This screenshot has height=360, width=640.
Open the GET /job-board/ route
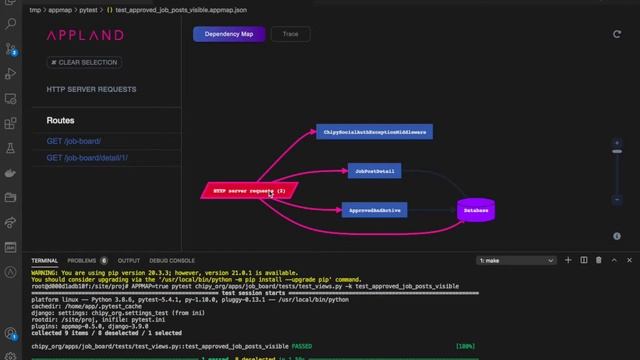coord(73,141)
